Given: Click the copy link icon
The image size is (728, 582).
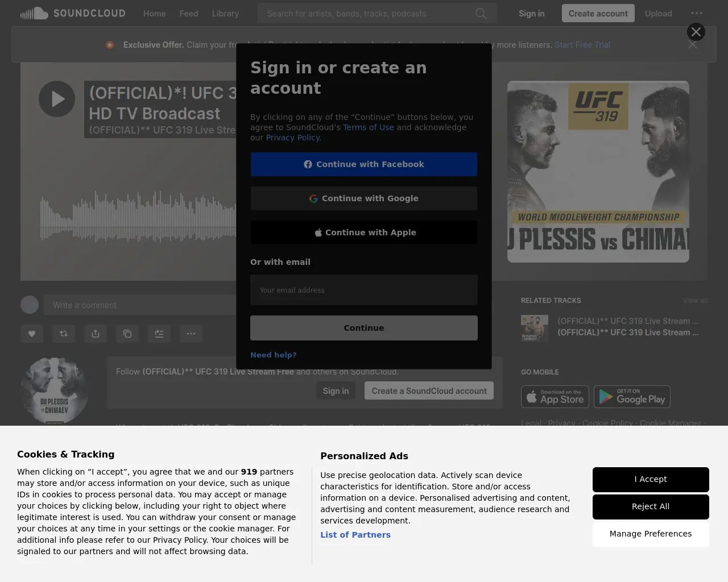Looking at the screenshot, I should pos(127,334).
